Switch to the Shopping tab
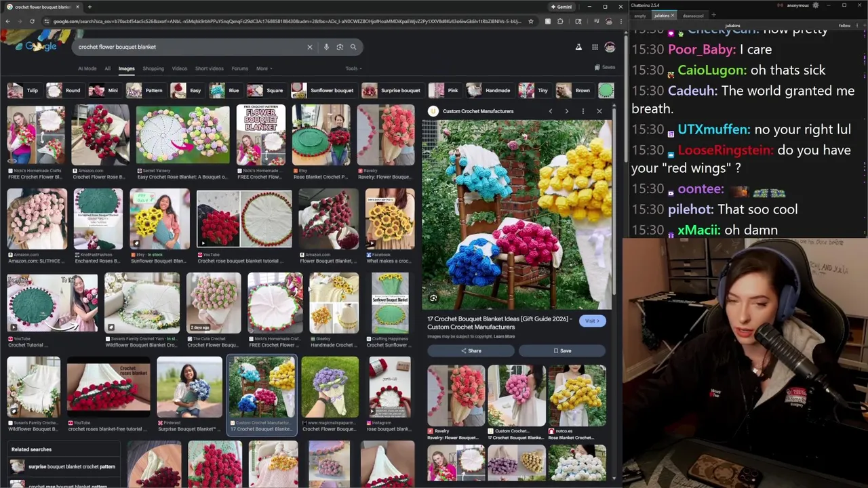This screenshot has height=488, width=868. click(153, 68)
